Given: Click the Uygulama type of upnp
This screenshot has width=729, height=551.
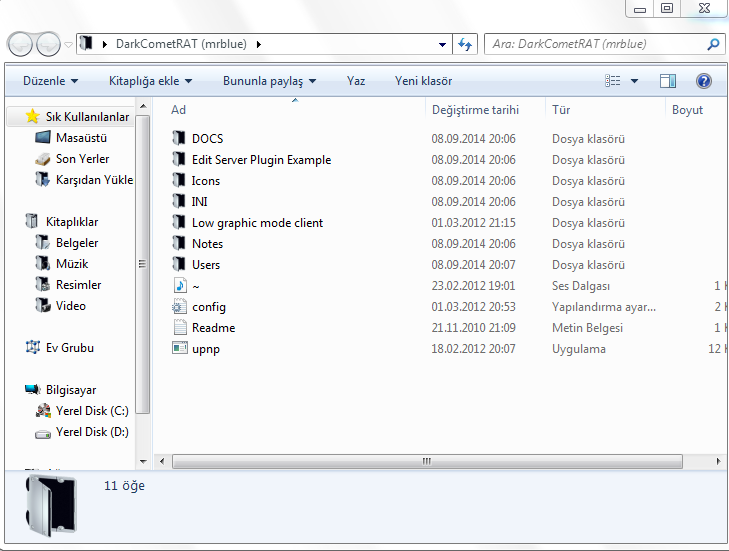Looking at the screenshot, I should [x=578, y=349].
